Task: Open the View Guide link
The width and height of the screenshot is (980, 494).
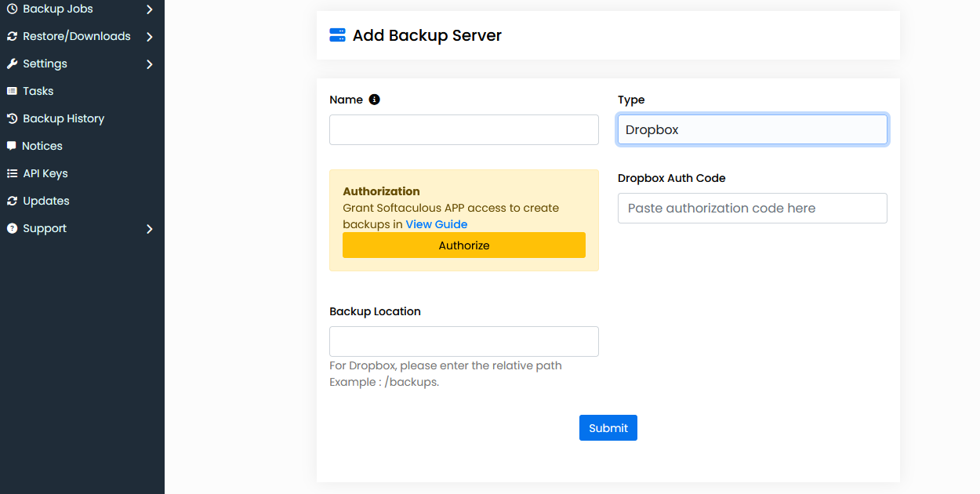Action: click(437, 224)
